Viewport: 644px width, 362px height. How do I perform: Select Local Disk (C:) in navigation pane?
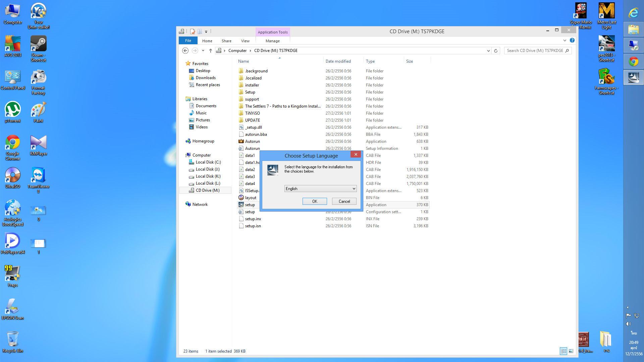click(x=208, y=162)
